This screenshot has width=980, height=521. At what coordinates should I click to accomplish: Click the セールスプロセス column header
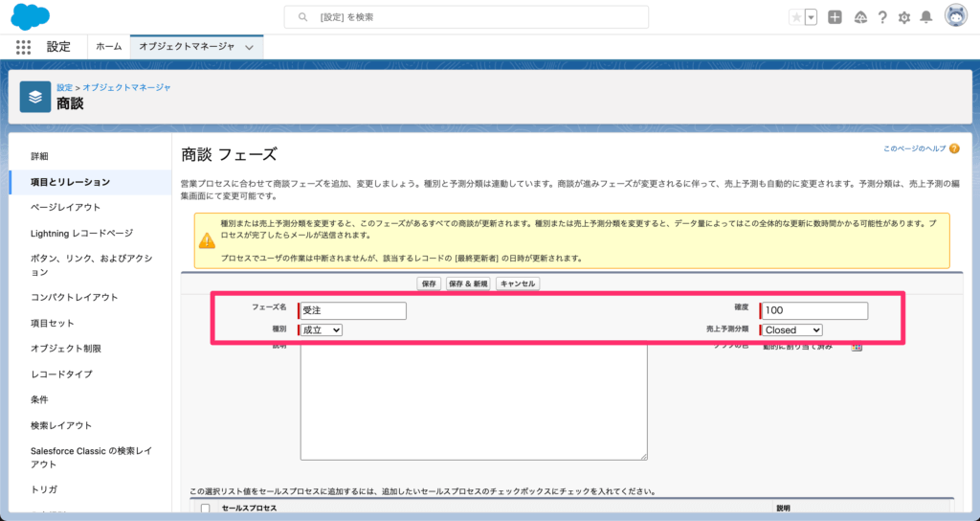250,509
